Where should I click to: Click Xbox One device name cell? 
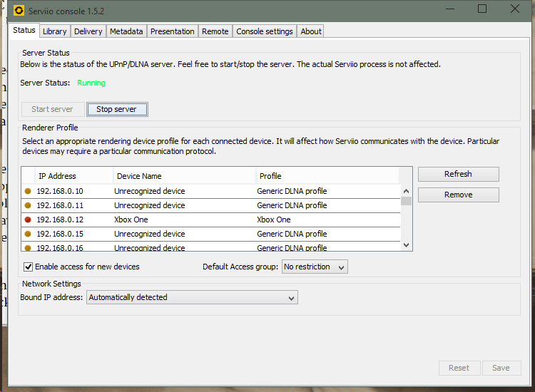(x=131, y=220)
